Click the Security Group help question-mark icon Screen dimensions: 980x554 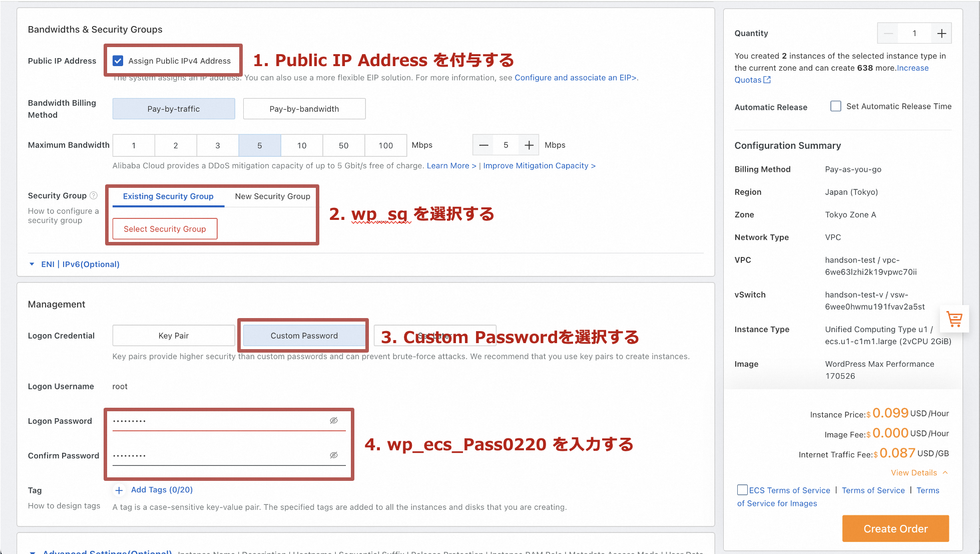(x=94, y=195)
